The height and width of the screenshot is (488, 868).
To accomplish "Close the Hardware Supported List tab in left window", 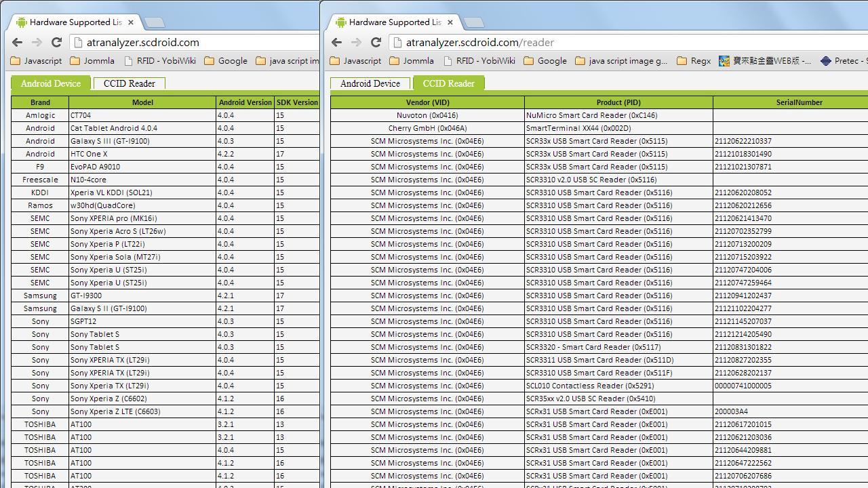I will (130, 22).
